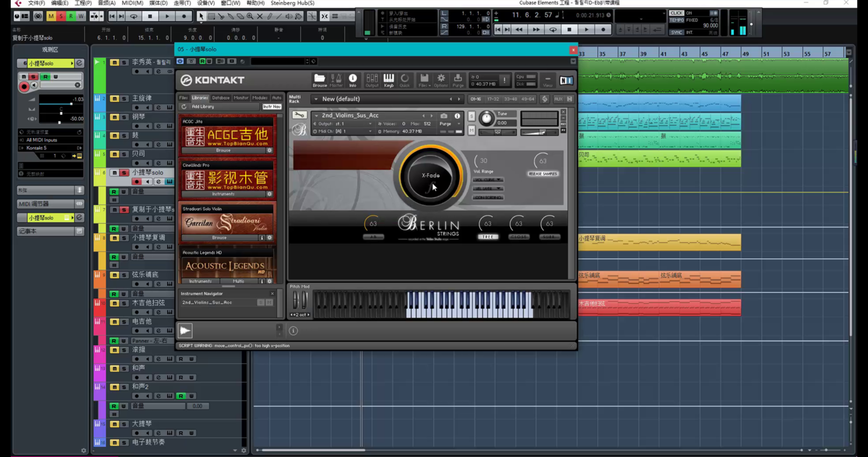868x457 pixels.
Task: Click the Kontakt Purge icon
Action: (x=458, y=80)
